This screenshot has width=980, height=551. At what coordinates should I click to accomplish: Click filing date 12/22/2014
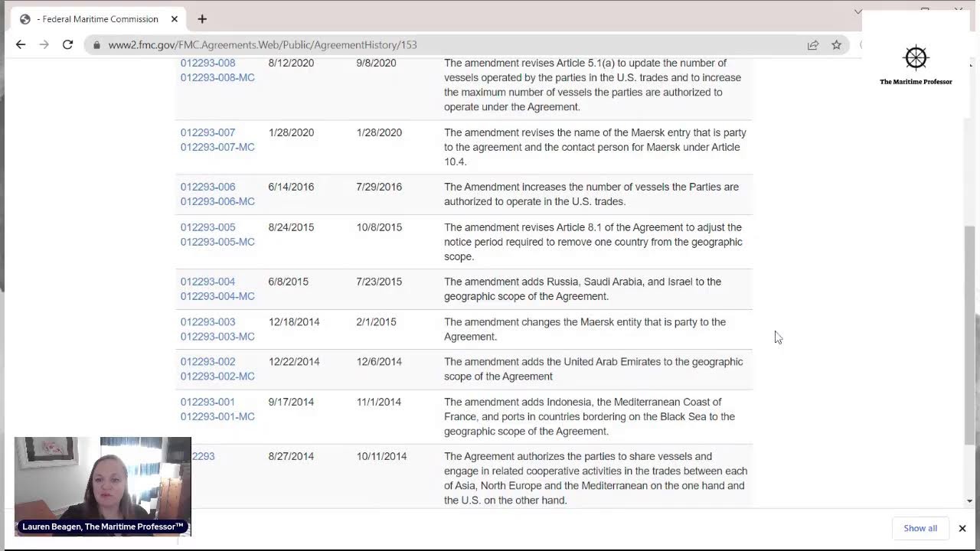pyautogui.click(x=294, y=361)
